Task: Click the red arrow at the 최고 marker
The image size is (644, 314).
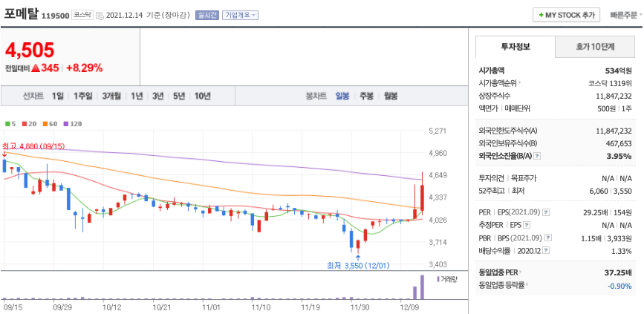Action: (x=4, y=154)
